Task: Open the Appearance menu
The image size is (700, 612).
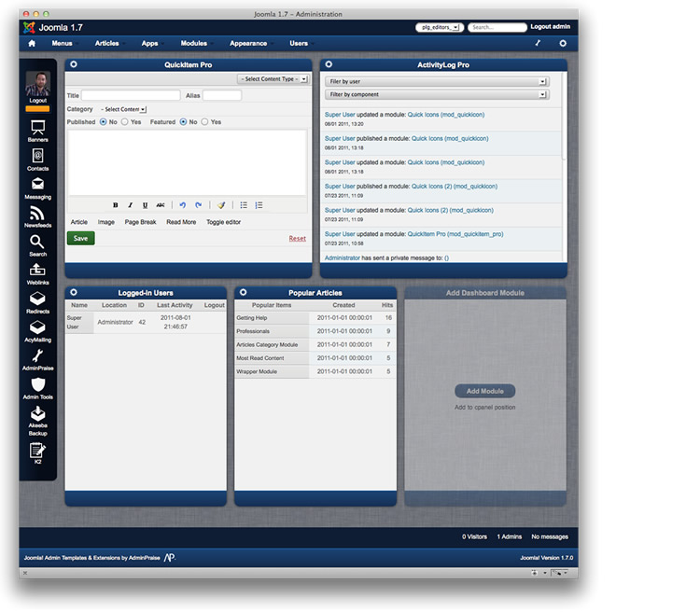Action: [x=248, y=43]
